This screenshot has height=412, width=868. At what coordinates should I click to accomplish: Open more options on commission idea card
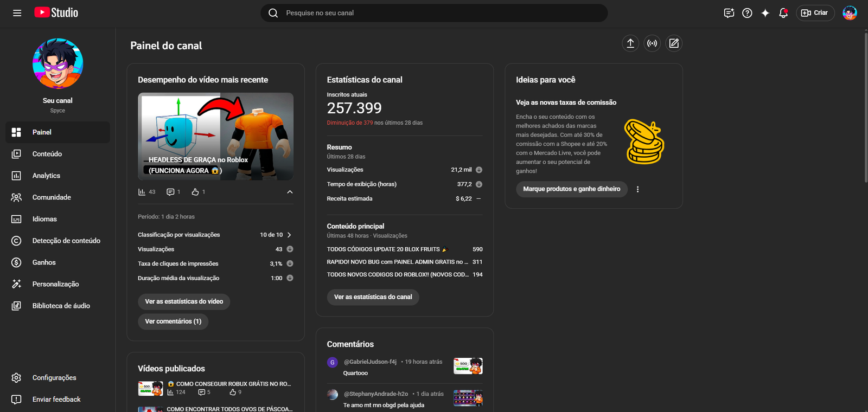(x=637, y=189)
